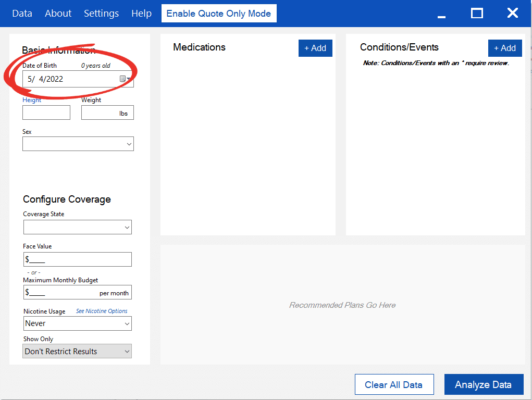Open the Help menu
The height and width of the screenshot is (400, 532).
(x=141, y=14)
